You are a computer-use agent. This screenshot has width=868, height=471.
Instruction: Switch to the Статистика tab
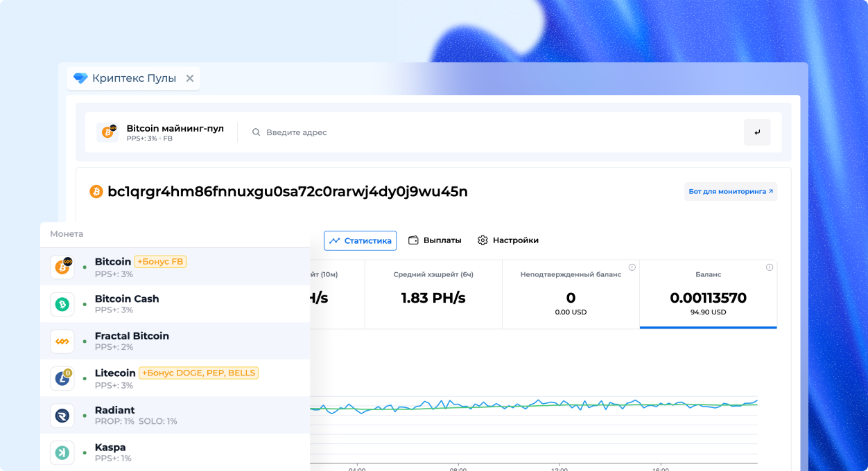tap(360, 240)
